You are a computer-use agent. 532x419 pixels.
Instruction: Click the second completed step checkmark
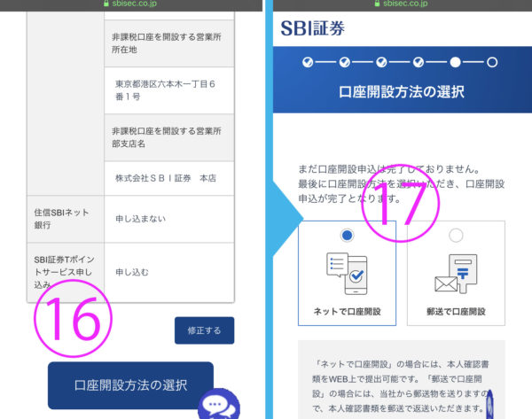pos(344,62)
